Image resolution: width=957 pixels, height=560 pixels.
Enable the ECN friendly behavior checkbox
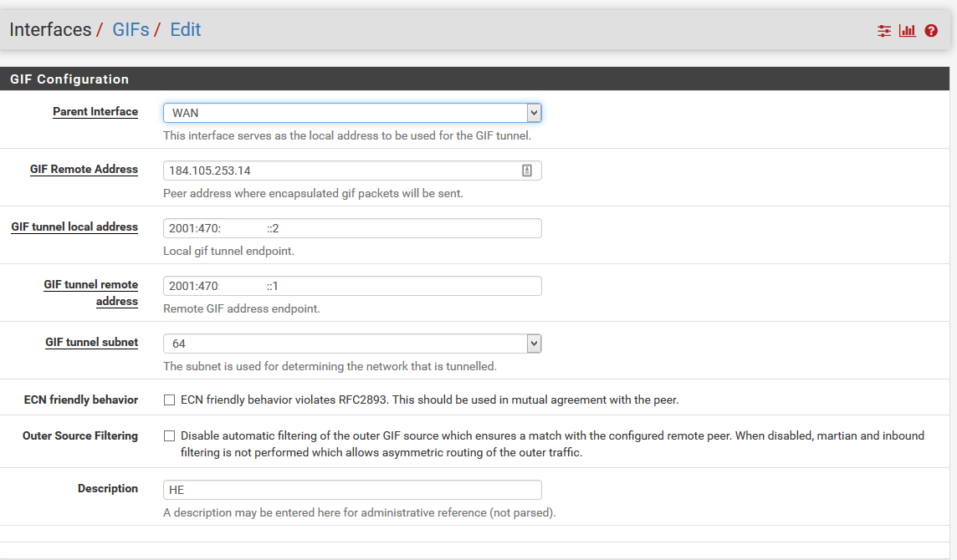(x=170, y=400)
